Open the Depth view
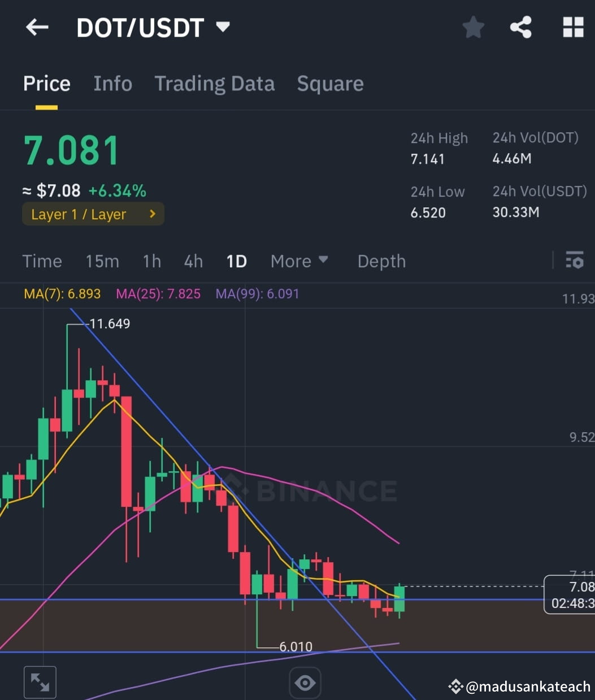 pyautogui.click(x=381, y=261)
